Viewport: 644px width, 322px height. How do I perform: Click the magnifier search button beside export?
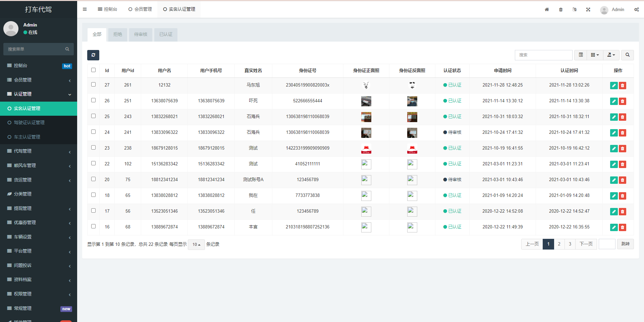[x=627, y=55]
